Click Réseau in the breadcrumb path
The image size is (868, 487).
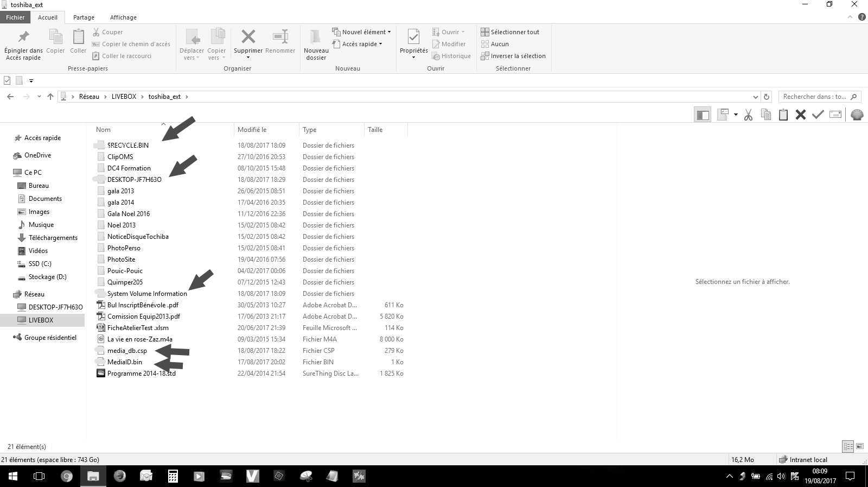(89, 97)
